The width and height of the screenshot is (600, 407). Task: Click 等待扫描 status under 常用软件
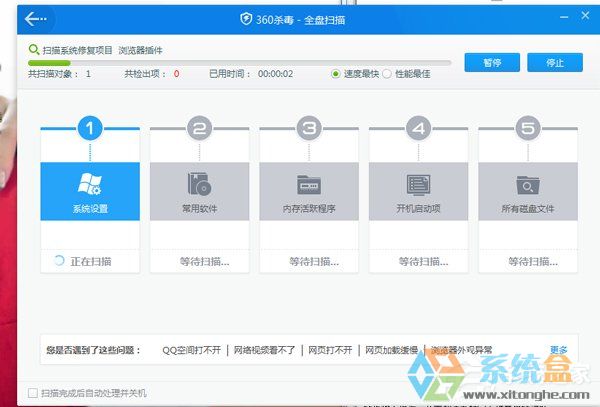[x=204, y=262]
